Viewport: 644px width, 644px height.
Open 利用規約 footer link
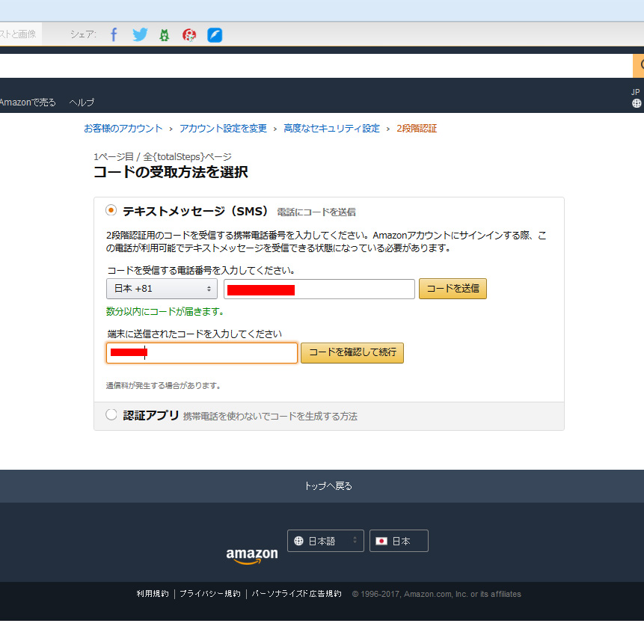(153, 594)
